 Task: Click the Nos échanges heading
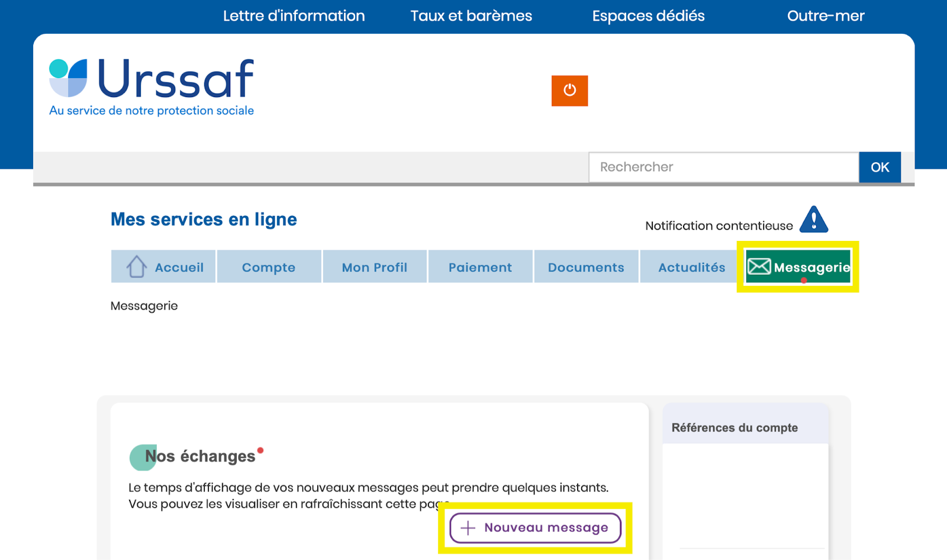click(200, 456)
